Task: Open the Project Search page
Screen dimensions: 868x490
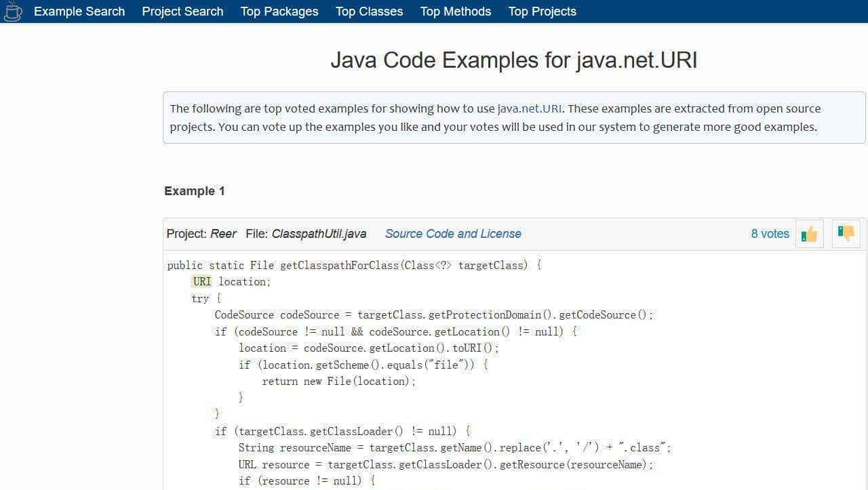Action: tap(182, 11)
